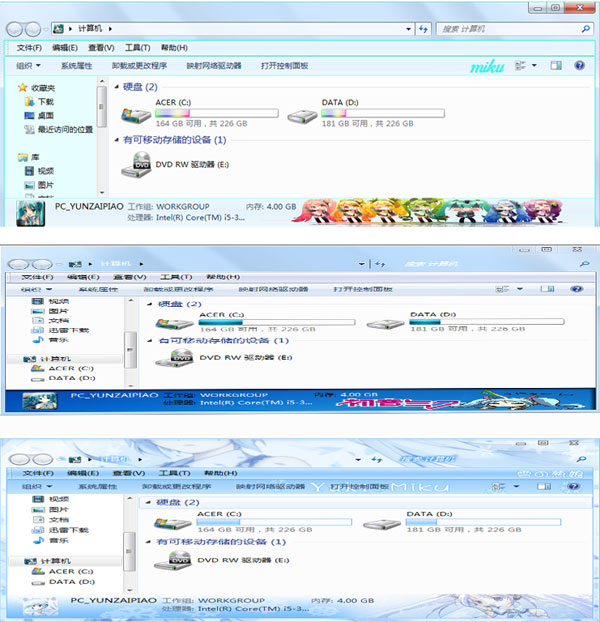Viewport: 600px width, 622px height.
Task: Open Organize dropdown in middle window
Action: (x=36, y=289)
